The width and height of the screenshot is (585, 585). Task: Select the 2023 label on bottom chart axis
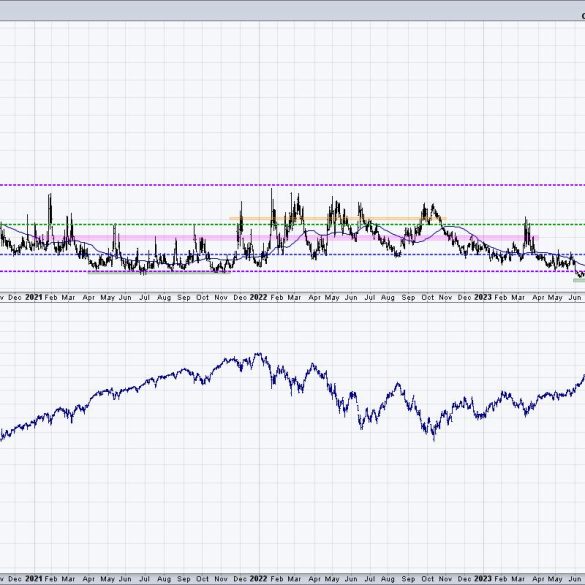[x=483, y=579]
